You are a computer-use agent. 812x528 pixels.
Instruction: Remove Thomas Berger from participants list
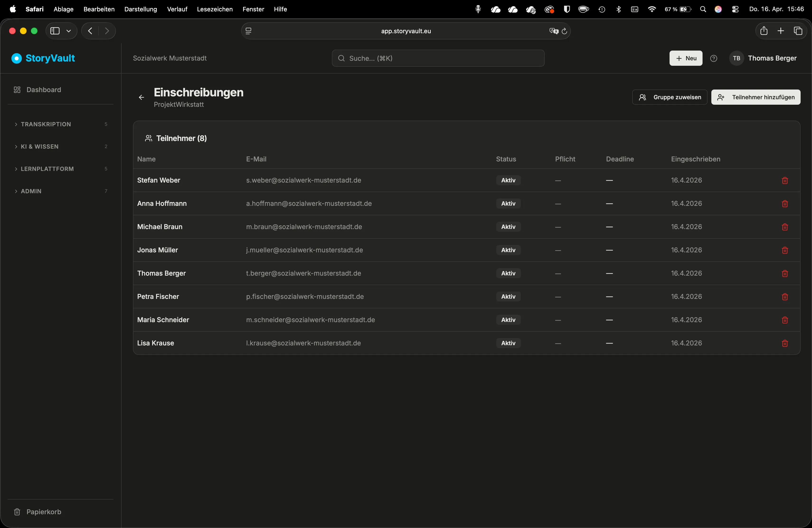[785, 273]
